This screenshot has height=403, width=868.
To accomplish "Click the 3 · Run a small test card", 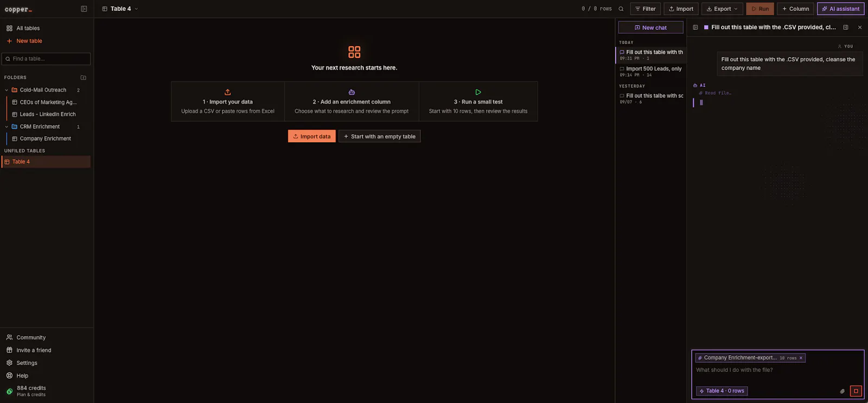I will click(478, 102).
